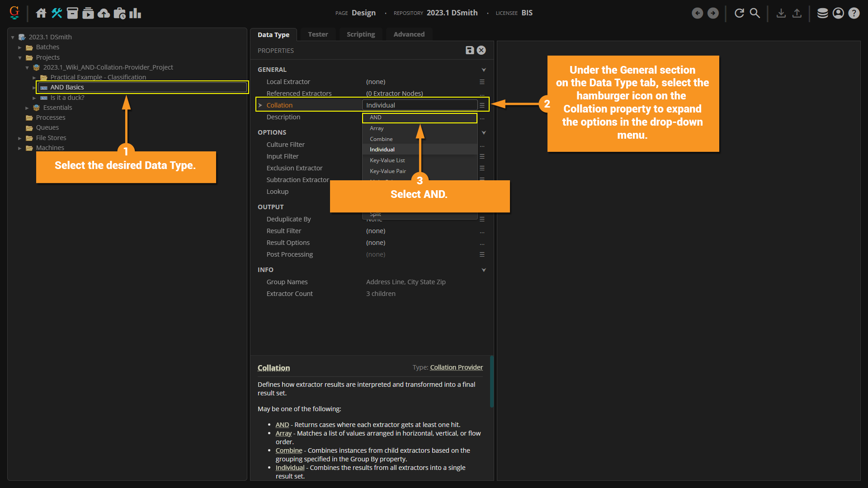868x488 pixels.
Task: Choose Key-Value List option
Action: pos(387,160)
